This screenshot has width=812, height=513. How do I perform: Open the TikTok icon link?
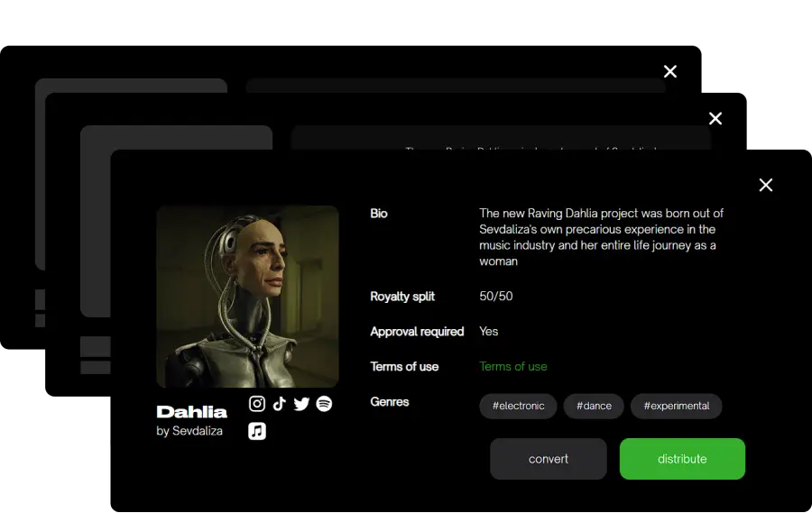click(x=279, y=403)
